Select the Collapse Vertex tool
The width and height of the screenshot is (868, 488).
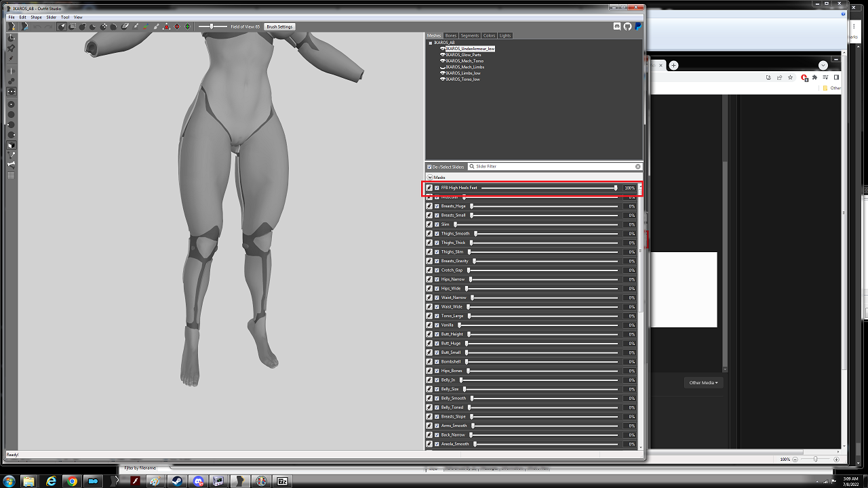[166, 26]
